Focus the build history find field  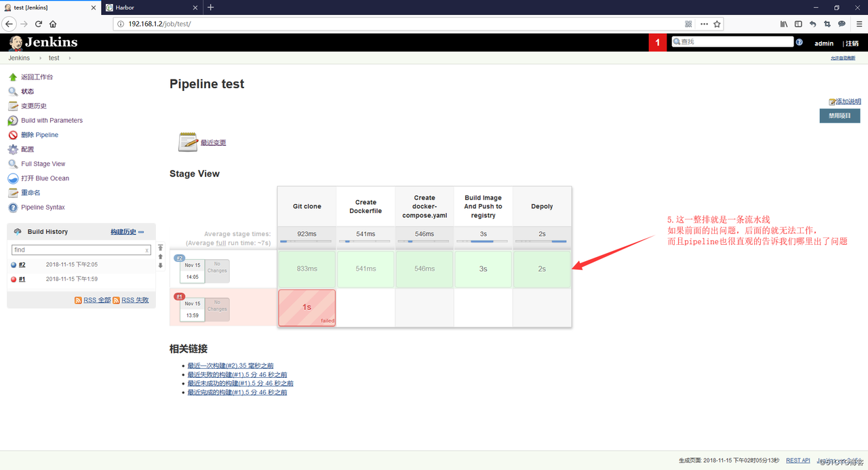tap(81, 250)
